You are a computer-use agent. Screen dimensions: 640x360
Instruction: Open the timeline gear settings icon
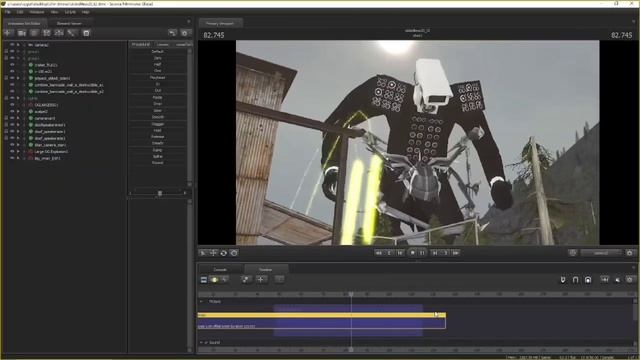pyautogui.click(x=629, y=280)
